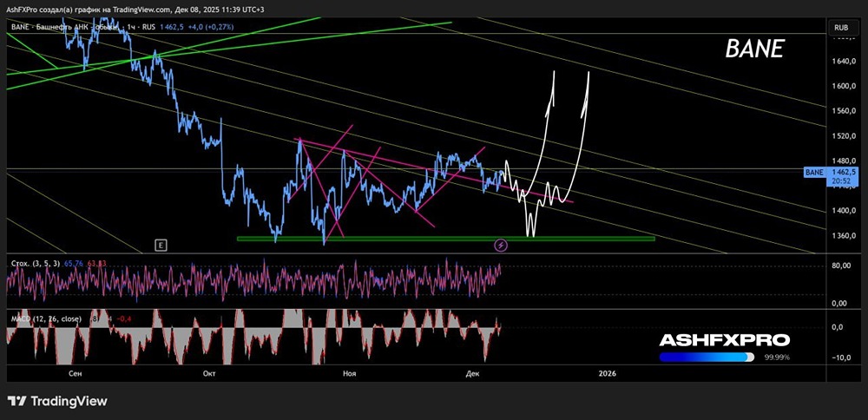Click the Окт label on time axis
Viewport: 868px width, 420px height.
point(208,373)
